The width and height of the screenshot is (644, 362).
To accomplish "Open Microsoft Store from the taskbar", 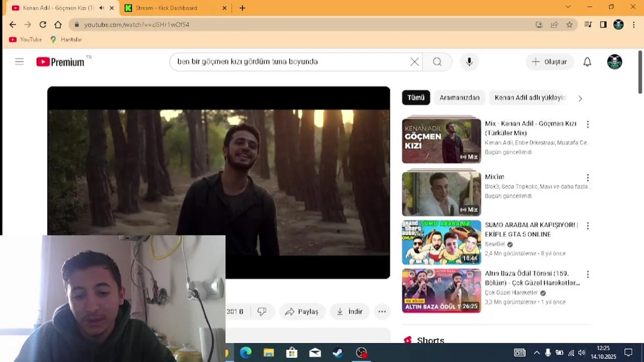I will (x=292, y=353).
